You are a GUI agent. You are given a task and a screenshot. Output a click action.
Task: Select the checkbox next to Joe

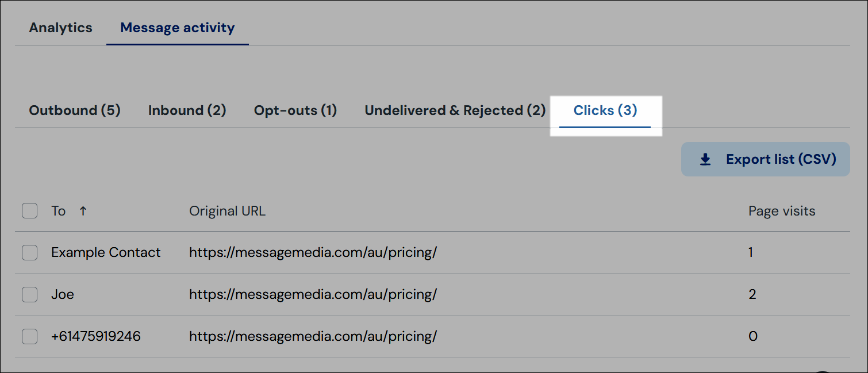30,294
